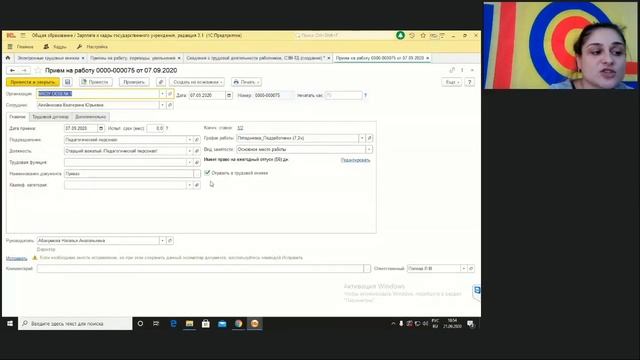Screen dimensions: 640x360
Task: Open the help question mark button
Action: [x=470, y=82]
